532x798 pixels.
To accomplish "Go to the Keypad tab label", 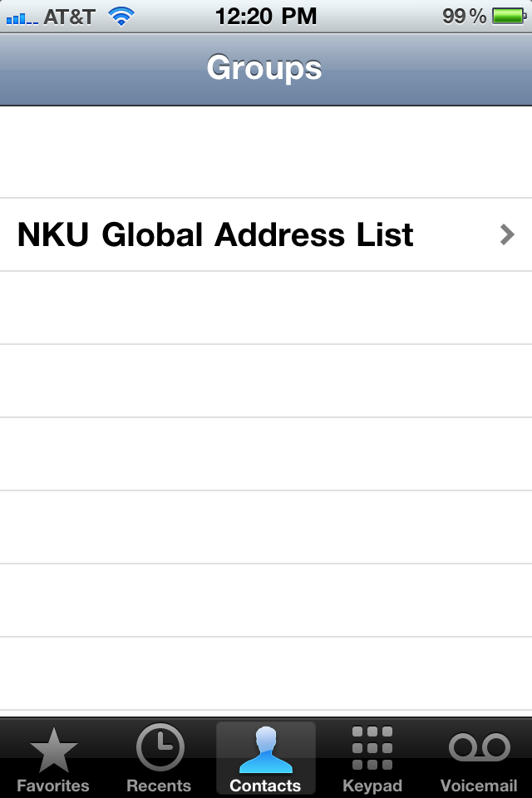I will pos(372,786).
